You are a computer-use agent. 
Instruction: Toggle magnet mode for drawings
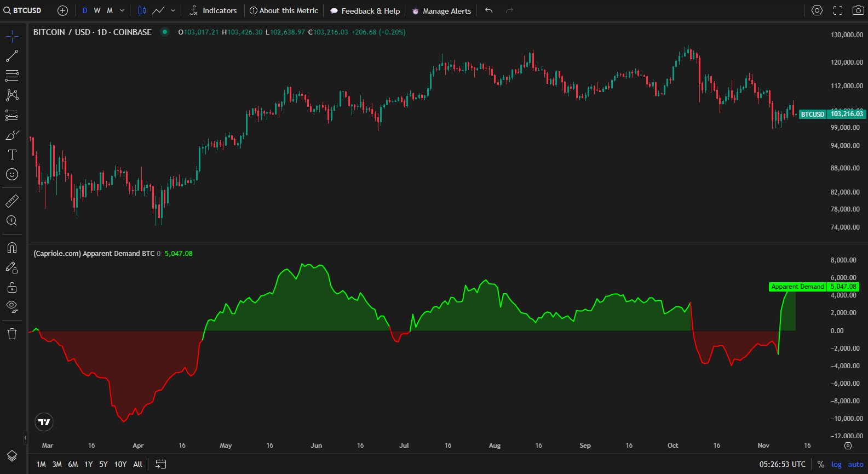pos(12,248)
